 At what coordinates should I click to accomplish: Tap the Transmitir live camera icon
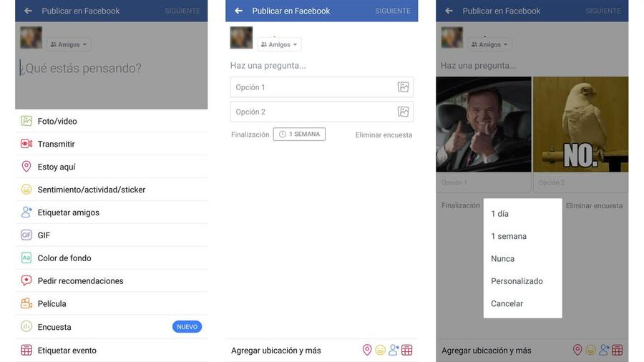tap(26, 144)
